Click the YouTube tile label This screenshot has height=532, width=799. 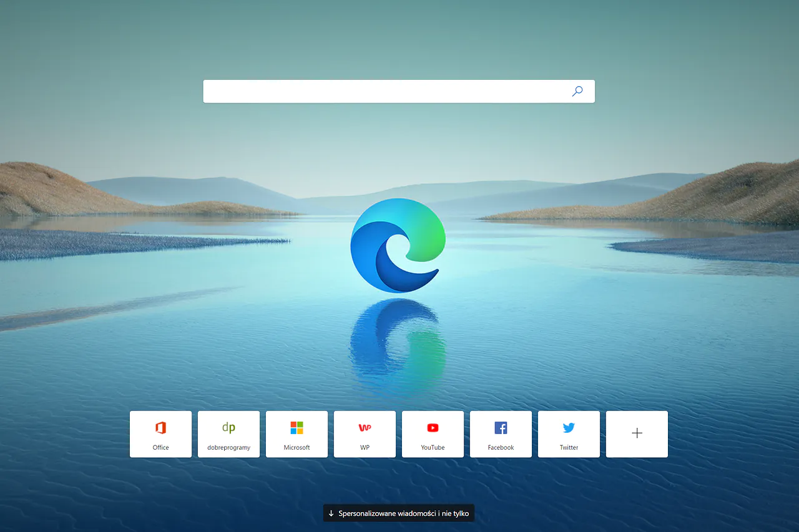coord(433,447)
